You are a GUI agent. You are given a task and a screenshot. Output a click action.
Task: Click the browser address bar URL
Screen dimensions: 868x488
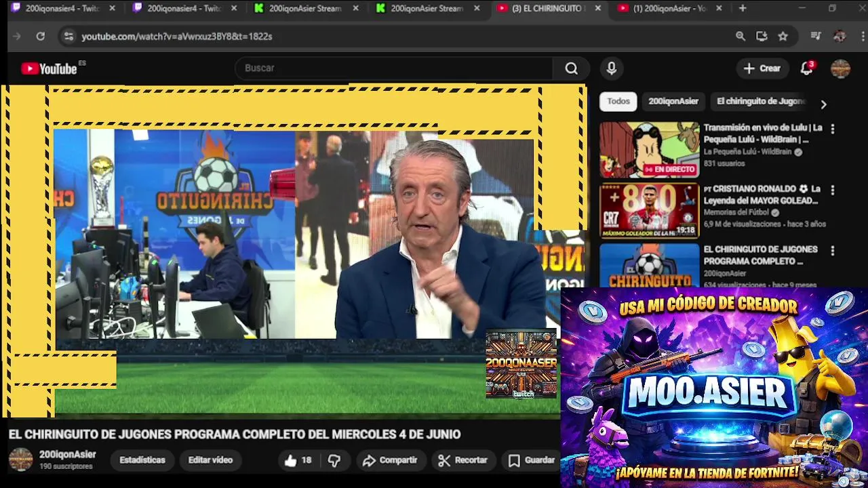(x=177, y=36)
